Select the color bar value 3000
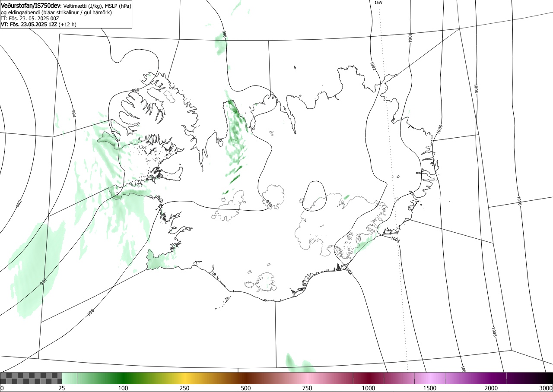Image resolution: width=553 pixels, height=392 pixels. point(546,389)
